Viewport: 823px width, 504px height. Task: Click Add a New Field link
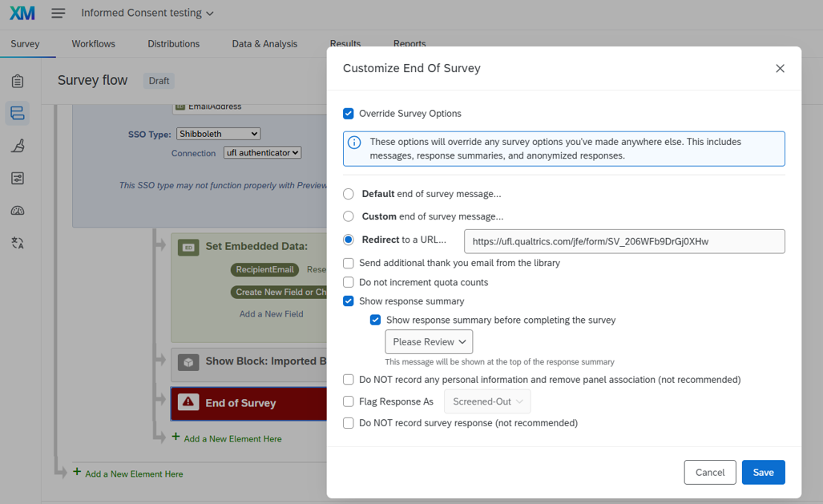point(272,314)
